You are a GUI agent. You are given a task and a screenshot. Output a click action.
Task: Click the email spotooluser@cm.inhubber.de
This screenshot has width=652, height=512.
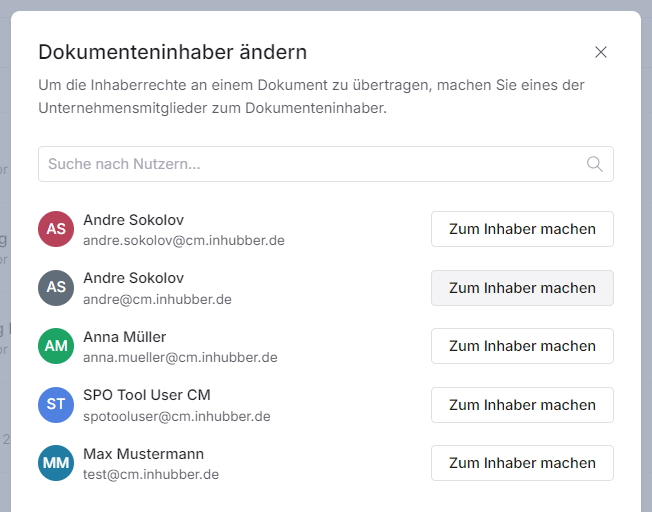tap(176, 416)
